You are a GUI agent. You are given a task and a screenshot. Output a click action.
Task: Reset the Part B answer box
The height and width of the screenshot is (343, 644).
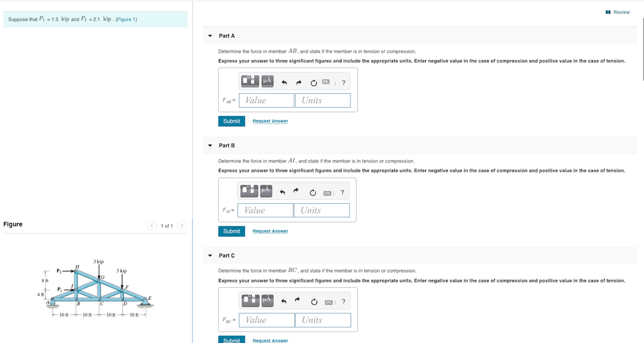point(313,193)
